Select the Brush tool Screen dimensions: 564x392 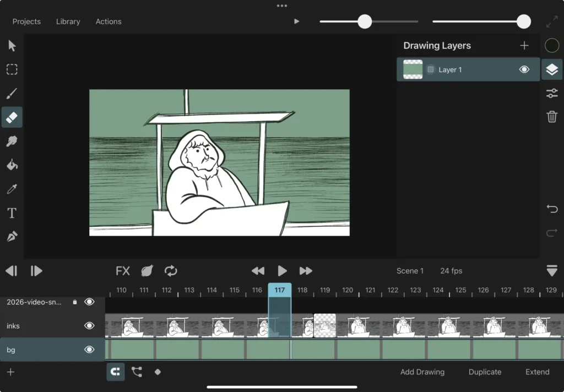point(12,94)
